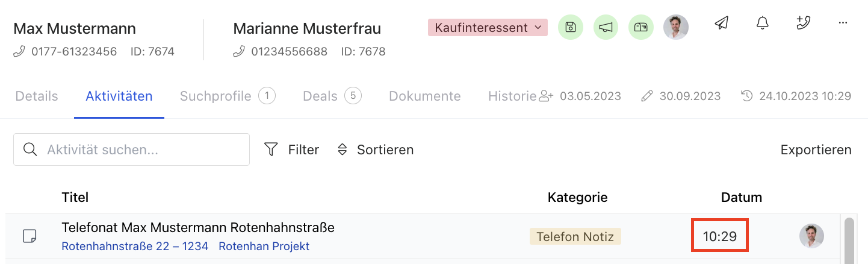Click the green save disk icon
The width and height of the screenshot is (868, 264).
pos(571,28)
